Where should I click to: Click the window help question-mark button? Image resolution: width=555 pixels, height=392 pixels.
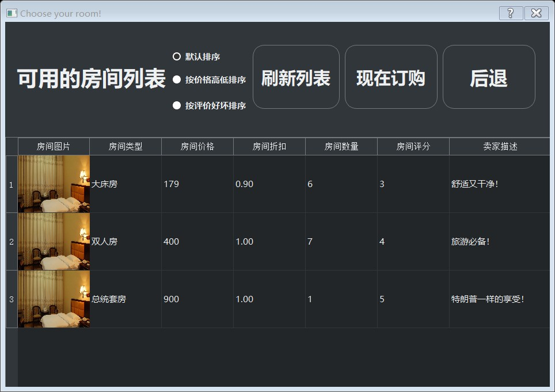pos(511,13)
